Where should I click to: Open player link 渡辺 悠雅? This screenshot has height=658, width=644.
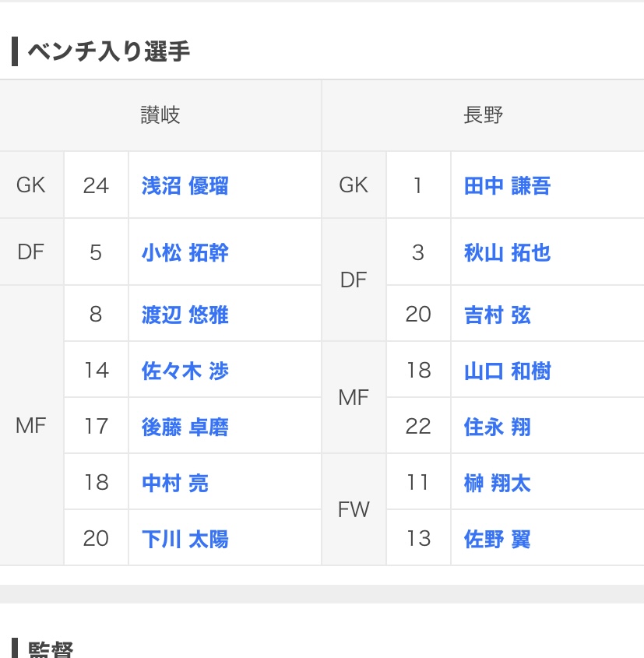[185, 315]
